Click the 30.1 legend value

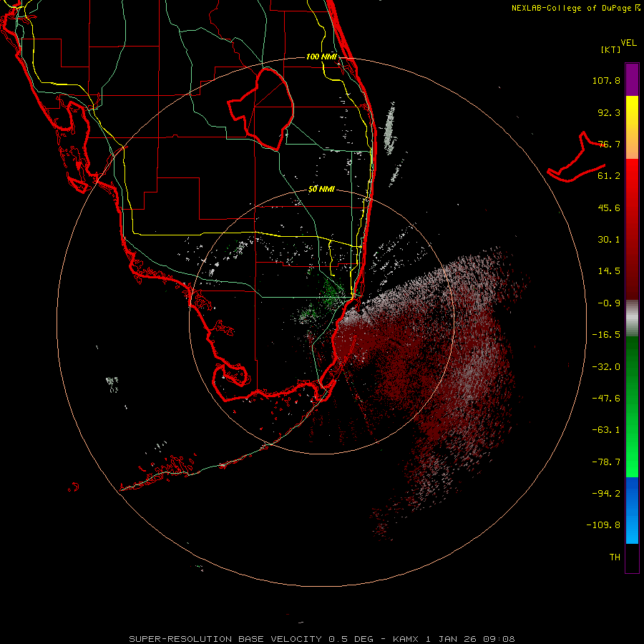[x=609, y=240]
